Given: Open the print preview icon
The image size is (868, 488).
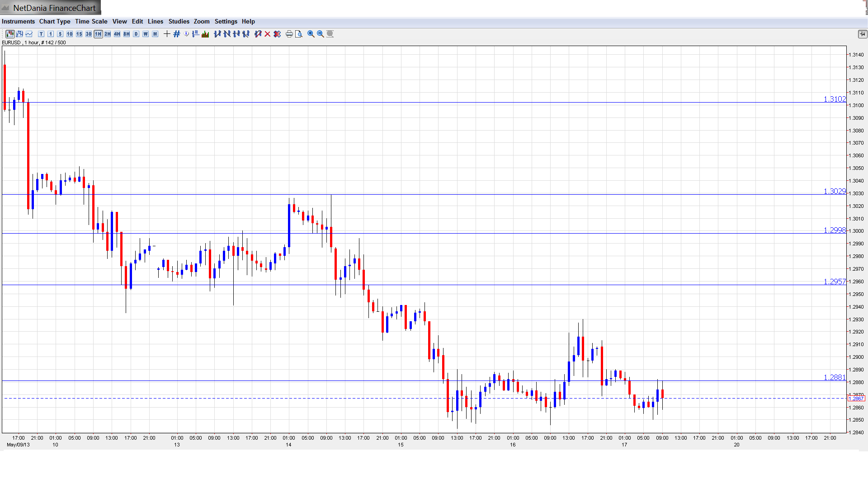Looking at the screenshot, I should pos(298,34).
